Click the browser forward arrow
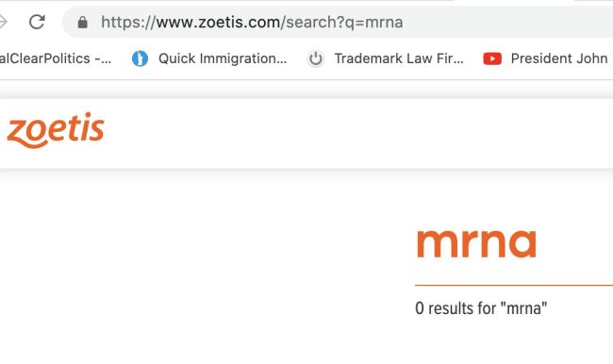 pos(2,22)
